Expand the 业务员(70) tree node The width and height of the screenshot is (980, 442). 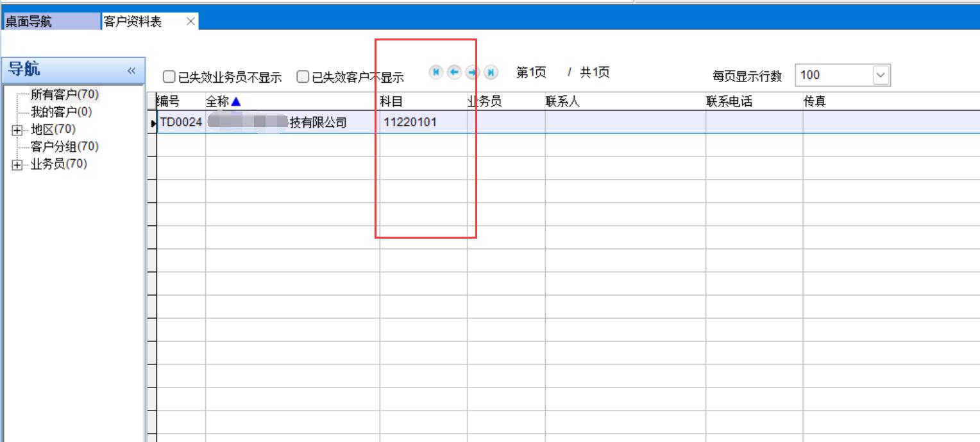coord(17,165)
